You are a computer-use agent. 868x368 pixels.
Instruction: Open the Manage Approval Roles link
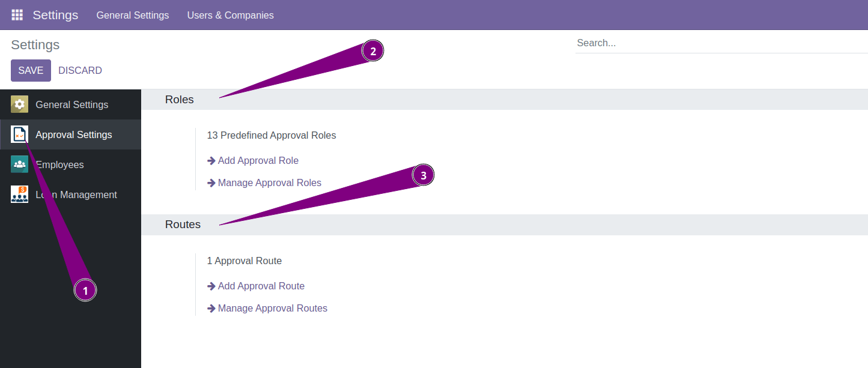point(269,182)
